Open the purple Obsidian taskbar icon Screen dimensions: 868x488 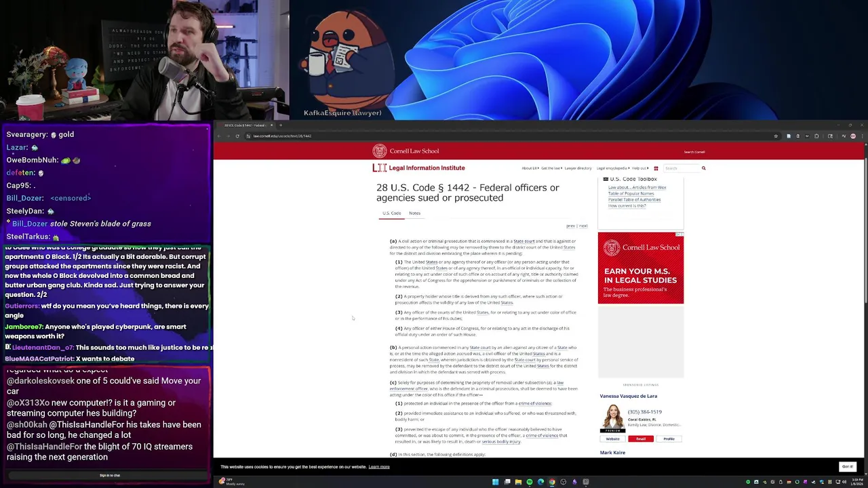tap(574, 482)
